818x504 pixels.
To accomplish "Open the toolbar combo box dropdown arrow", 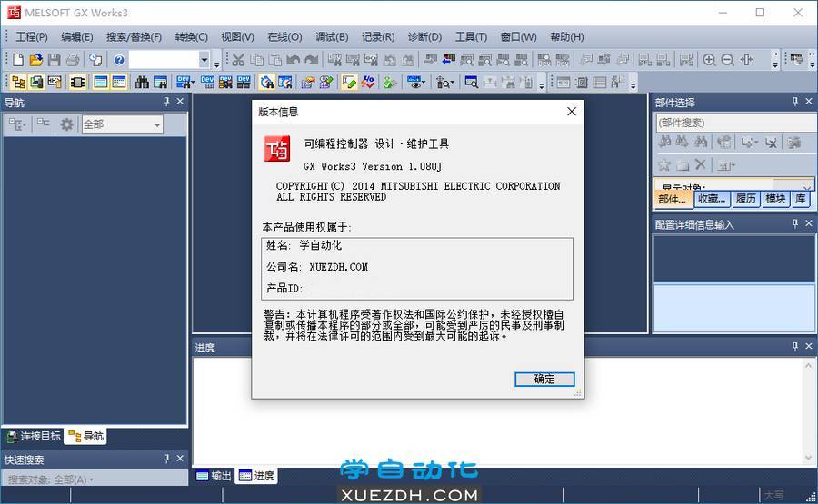I will (x=204, y=60).
